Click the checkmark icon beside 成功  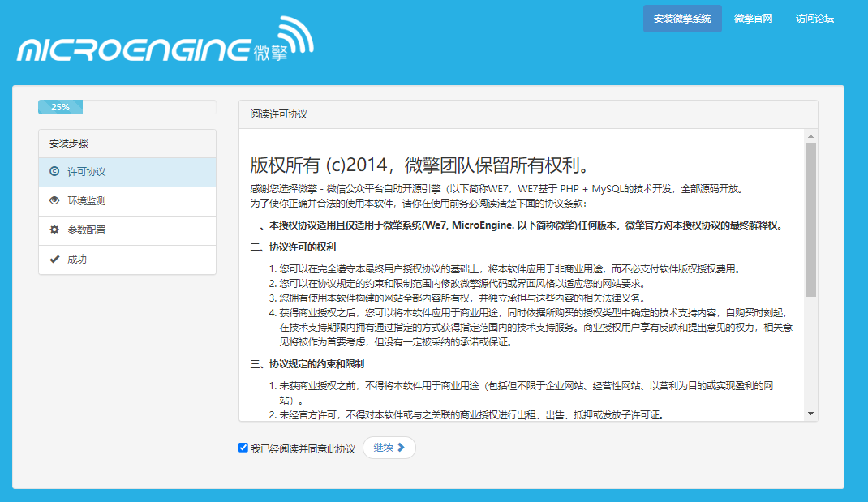[x=54, y=260]
